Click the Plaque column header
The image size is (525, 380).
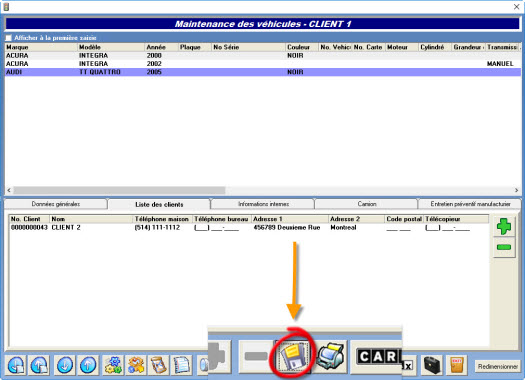coord(195,47)
